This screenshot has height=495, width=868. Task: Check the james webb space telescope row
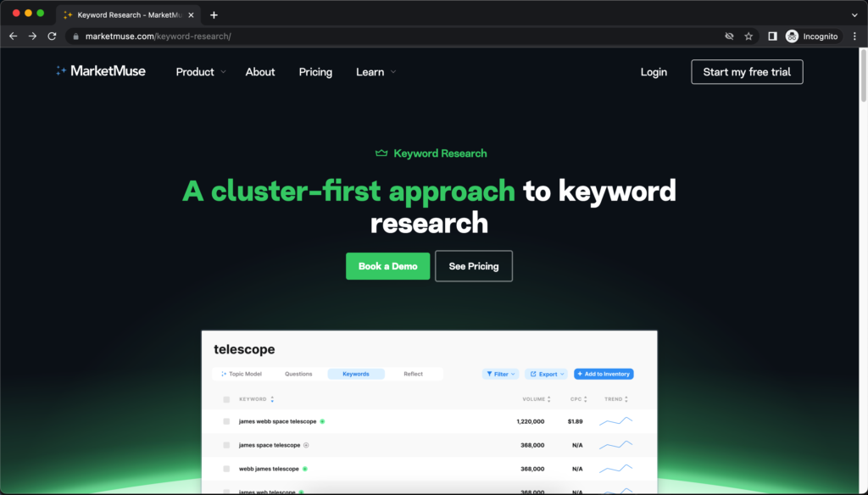pyautogui.click(x=226, y=421)
